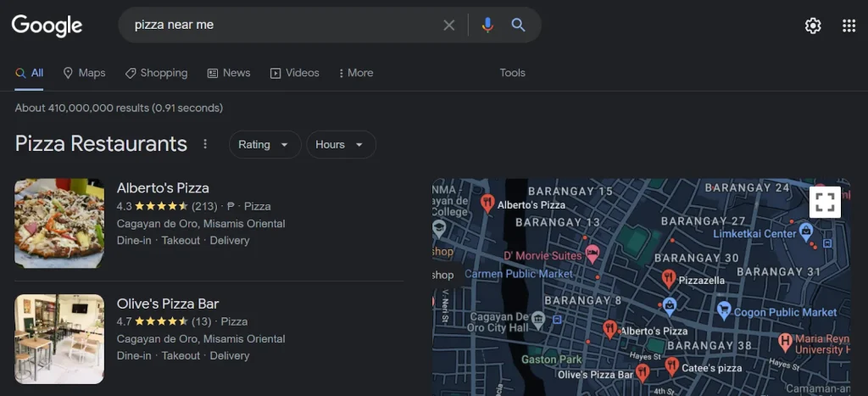Switch to the Videos tab
The width and height of the screenshot is (868, 396).
(294, 73)
